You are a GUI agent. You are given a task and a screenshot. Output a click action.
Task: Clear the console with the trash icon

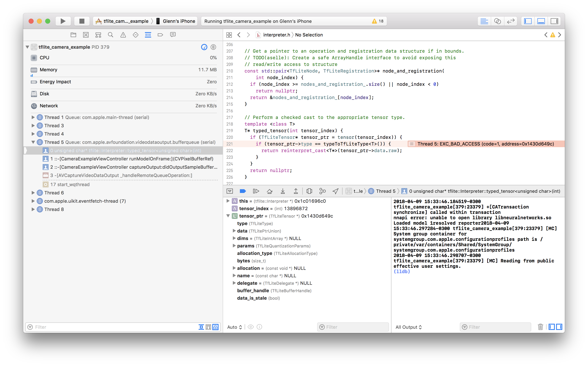point(541,327)
